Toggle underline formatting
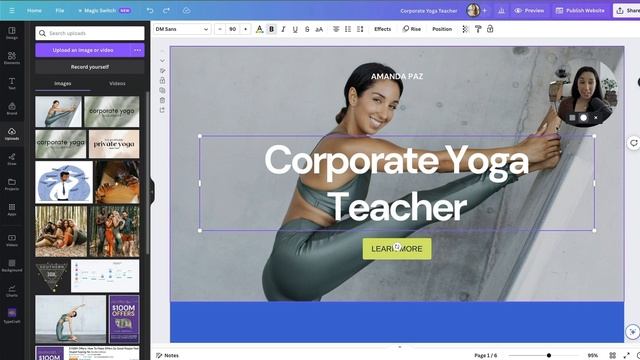The image size is (640, 360). click(x=295, y=29)
